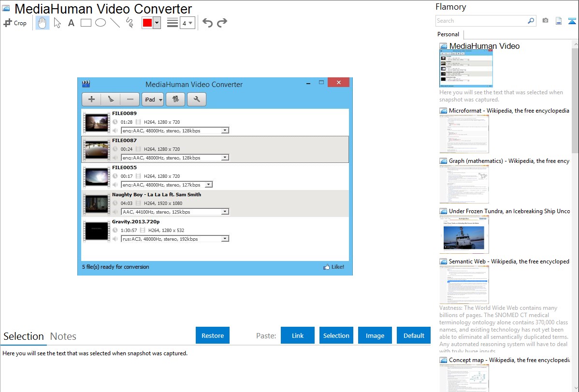Screen dimensions: 579x392
Task: Select the "FILE0087" file name
Action: point(124,140)
